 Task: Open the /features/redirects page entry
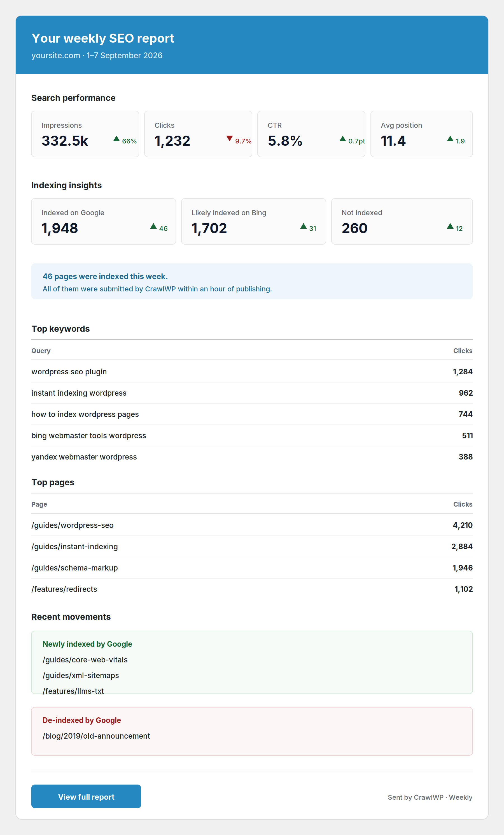pyautogui.click(x=64, y=589)
